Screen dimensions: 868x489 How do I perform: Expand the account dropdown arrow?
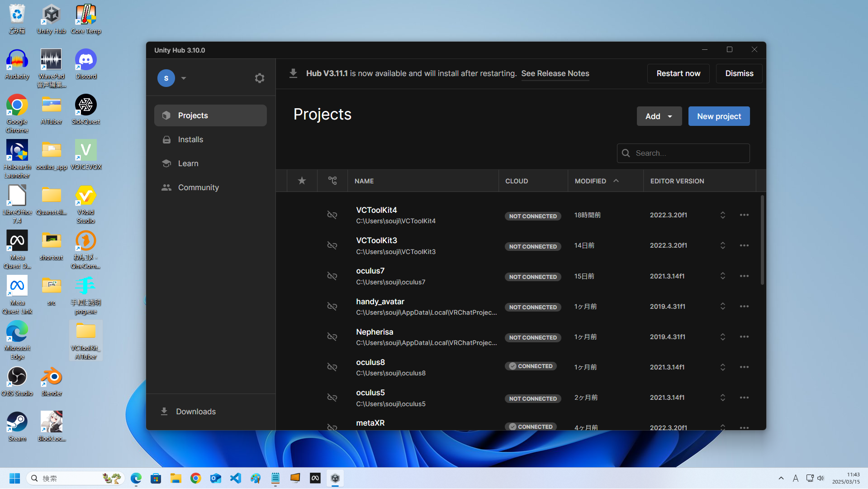[184, 78]
